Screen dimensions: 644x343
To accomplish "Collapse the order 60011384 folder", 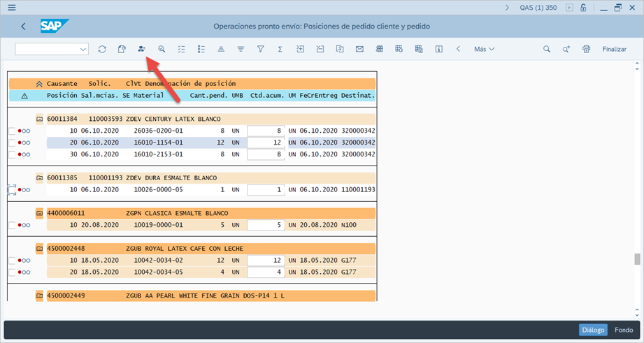I will click(40, 119).
